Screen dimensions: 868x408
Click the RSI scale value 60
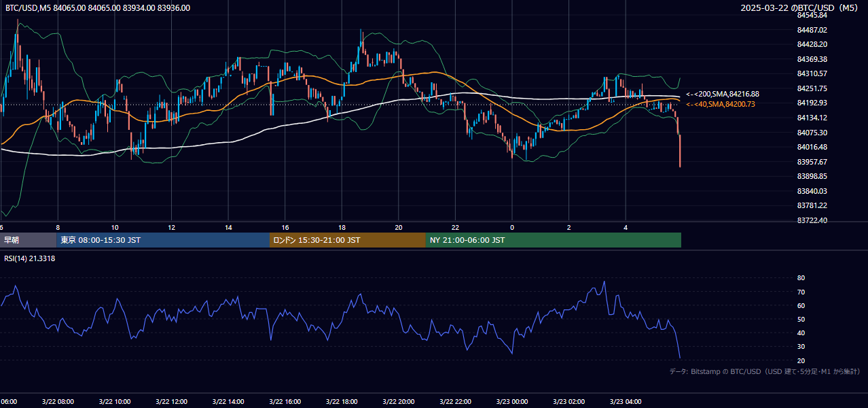801,305
